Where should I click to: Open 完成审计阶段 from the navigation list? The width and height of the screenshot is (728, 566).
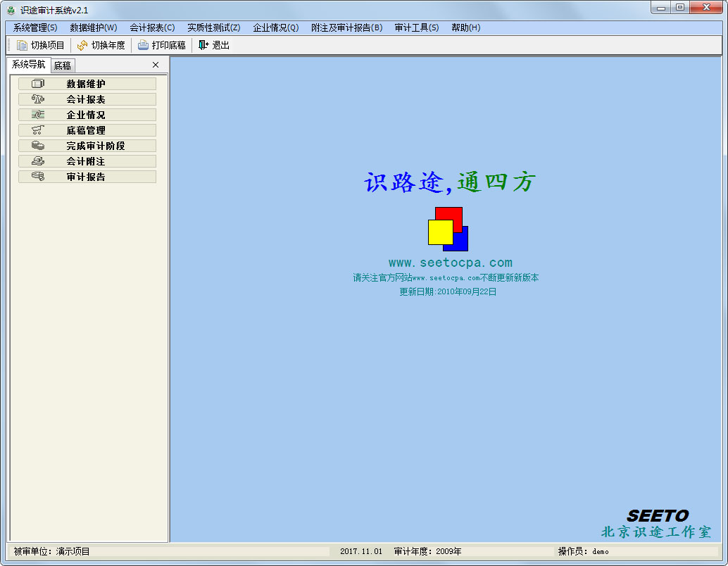[x=87, y=146]
